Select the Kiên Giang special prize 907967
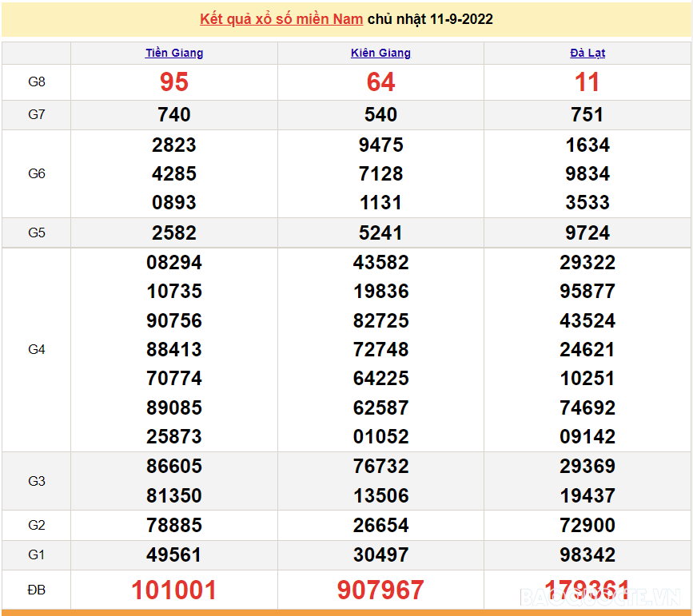This screenshot has height=616, width=693. 380,590
